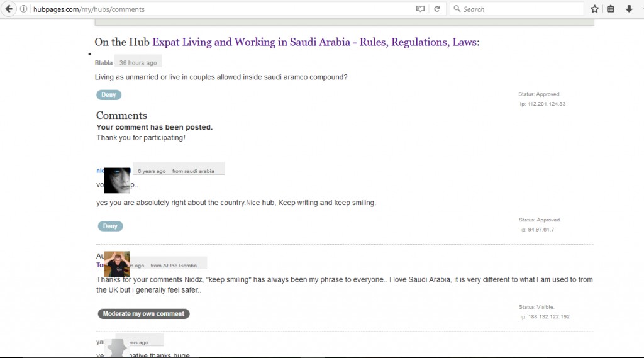Click inside the browser Search field

[x=517, y=9]
